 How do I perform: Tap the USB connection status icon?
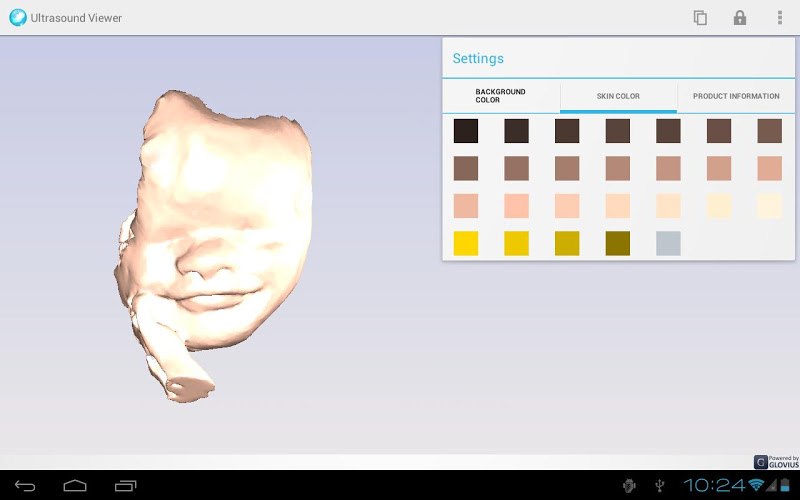[659, 485]
